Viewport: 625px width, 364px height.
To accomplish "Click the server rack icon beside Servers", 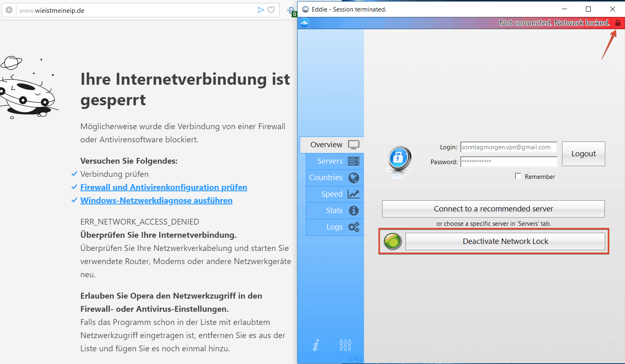I will click(354, 161).
